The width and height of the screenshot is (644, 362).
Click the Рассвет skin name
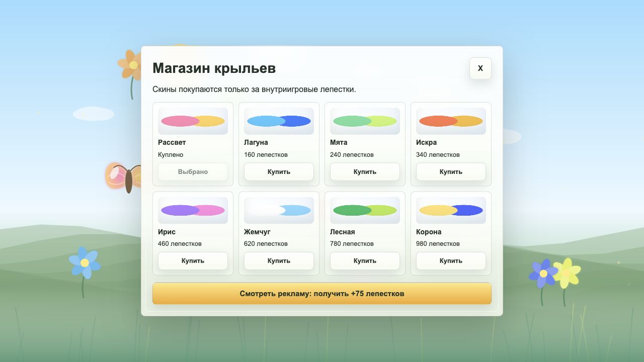click(172, 142)
